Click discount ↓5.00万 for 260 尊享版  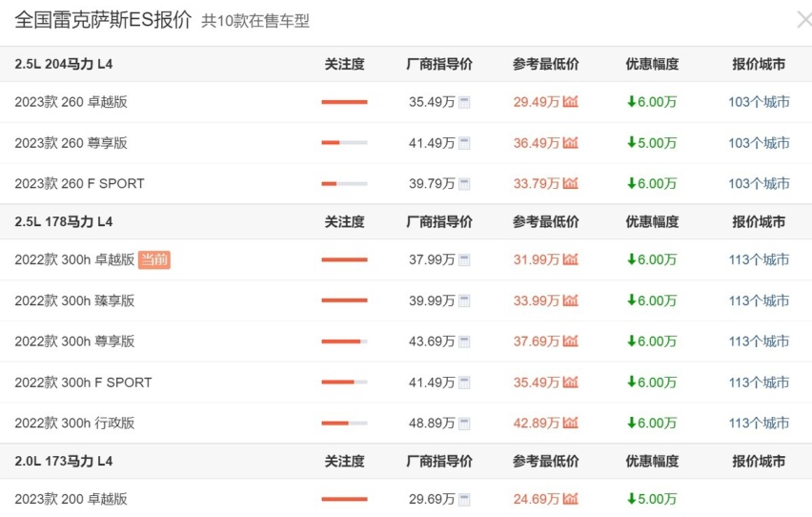coord(652,142)
